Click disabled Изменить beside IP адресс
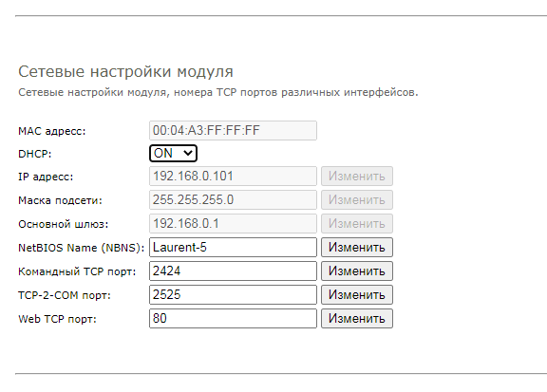547x392 pixels. (x=357, y=177)
